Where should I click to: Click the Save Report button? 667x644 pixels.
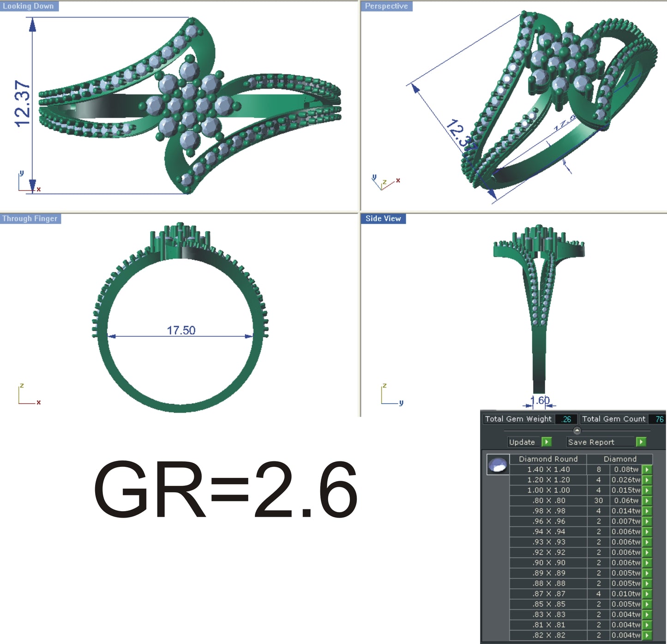tap(601, 442)
